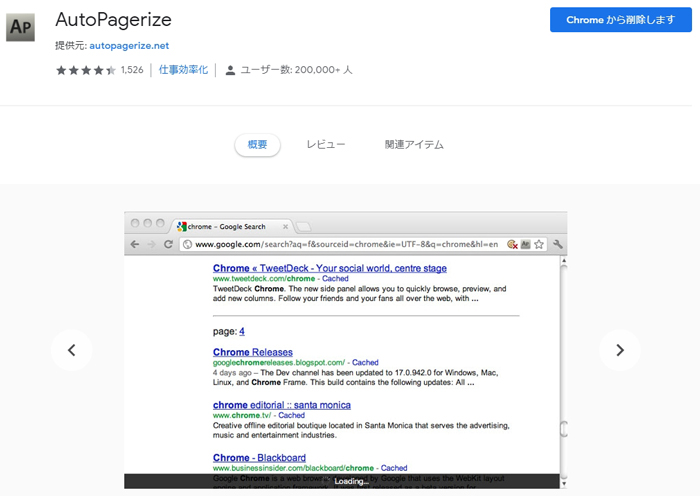
Task: Select the 概要 tab
Action: click(258, 145)
